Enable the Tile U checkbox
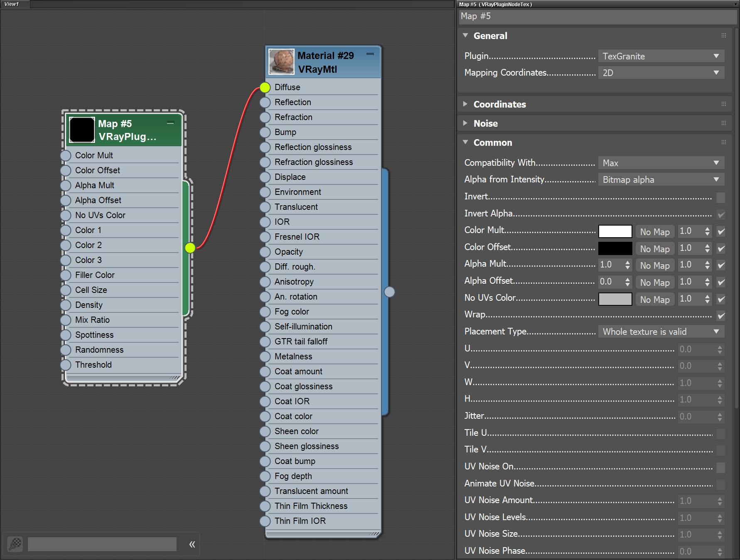 pos(721,434)
